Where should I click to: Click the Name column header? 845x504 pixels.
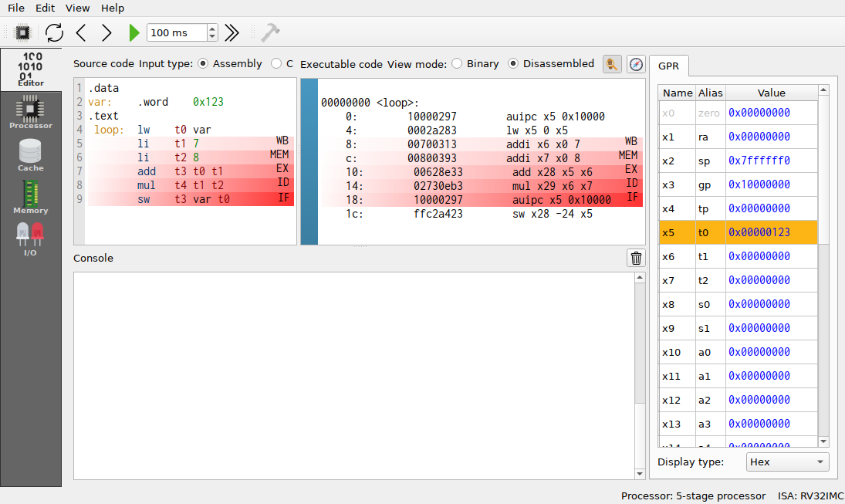[678, 93]
